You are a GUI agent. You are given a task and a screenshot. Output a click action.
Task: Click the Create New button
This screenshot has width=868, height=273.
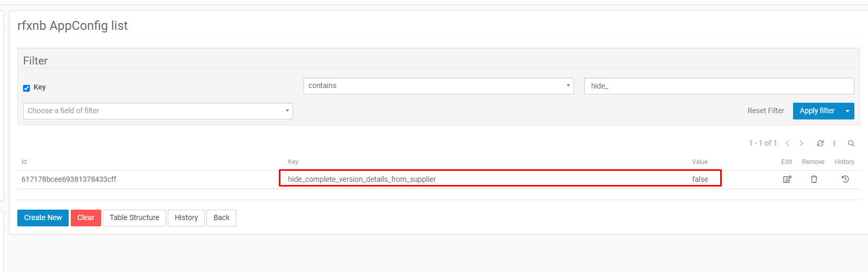(43, 218)
